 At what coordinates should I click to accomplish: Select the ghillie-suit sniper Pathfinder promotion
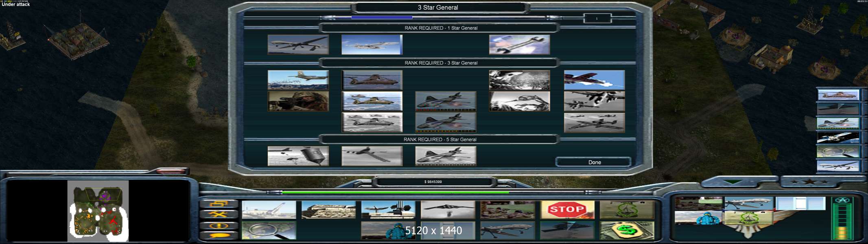point(298,101)
